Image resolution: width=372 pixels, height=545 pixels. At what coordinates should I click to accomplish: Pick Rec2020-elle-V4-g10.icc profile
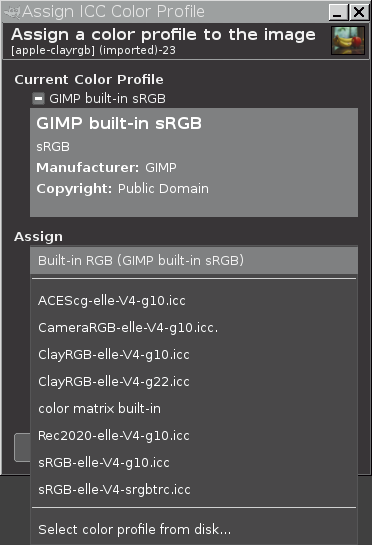(x=194, y=436)
